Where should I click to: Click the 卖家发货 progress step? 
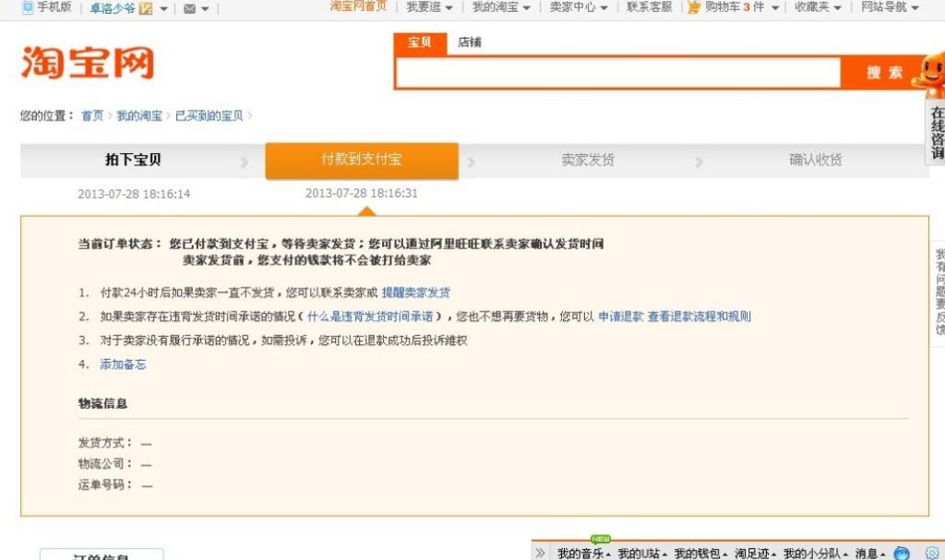click(x=588, y=160)
